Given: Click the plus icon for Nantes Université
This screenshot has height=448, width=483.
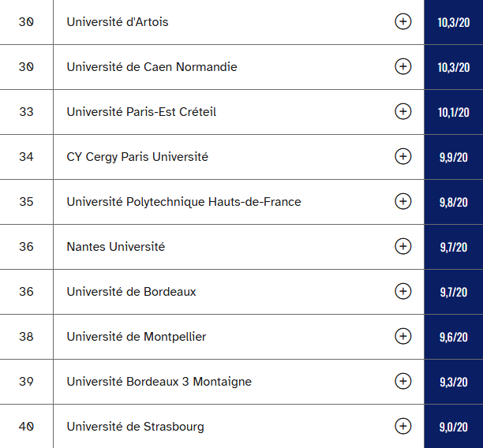Looking at the screenshot, I should click(x=403, y=247).
